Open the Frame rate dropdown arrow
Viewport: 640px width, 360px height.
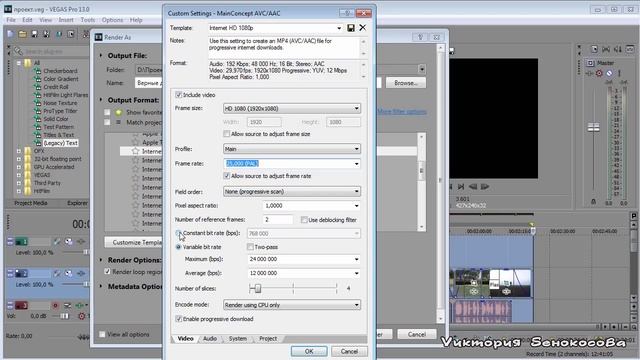click(x=356, y=164)
